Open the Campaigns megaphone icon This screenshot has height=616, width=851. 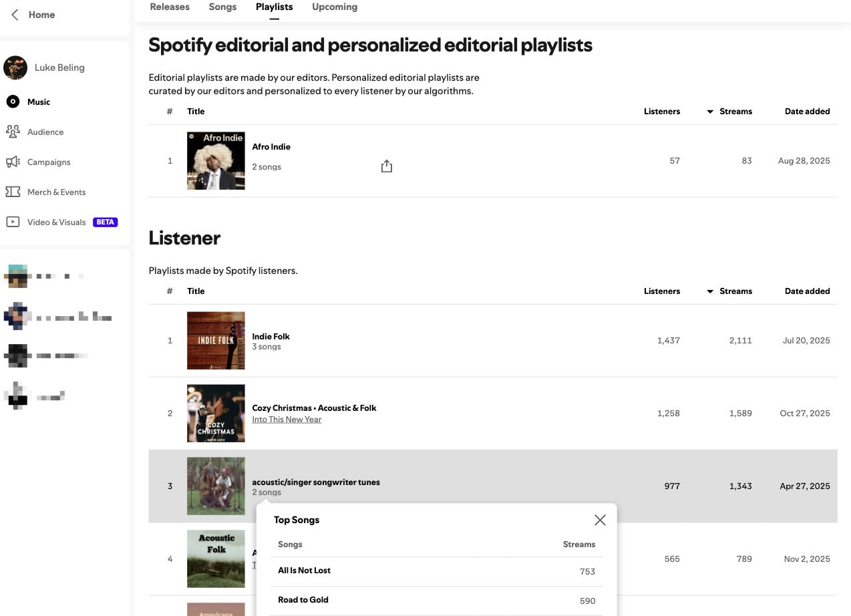pyautogui.click(x=13, y=162)
